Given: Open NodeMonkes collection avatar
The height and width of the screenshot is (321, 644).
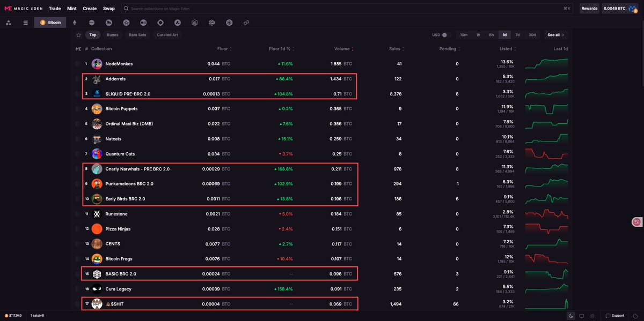Looking at the screenshot, I should 97,64.
